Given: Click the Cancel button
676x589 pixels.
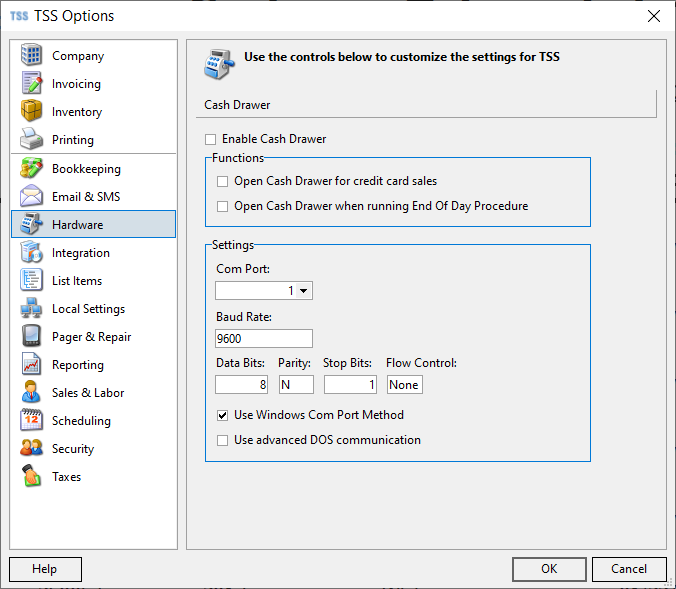Looking at the screenshot, I should pos(629,569).
